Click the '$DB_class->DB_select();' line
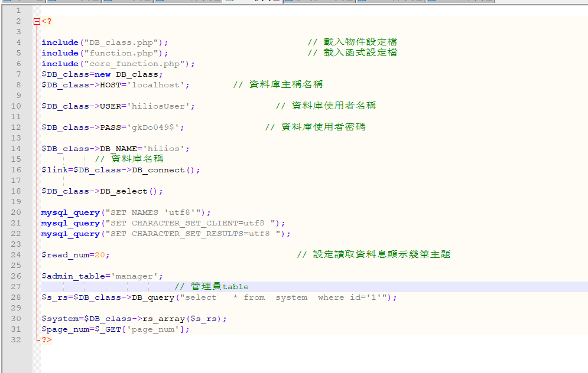This screenshot has width=588, height=373. 102,191
